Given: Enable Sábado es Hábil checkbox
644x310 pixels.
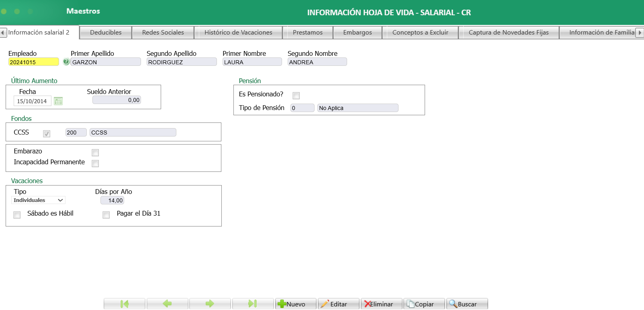Looking at the screenshot, I should [17, 215].
